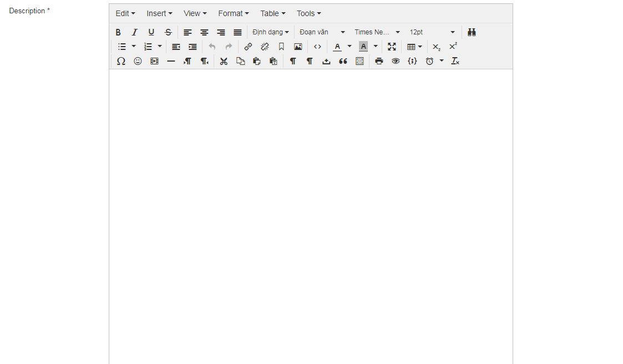Open the Tools menu
This screenshot has width=623, height=364.
click(x=308, y=13)
